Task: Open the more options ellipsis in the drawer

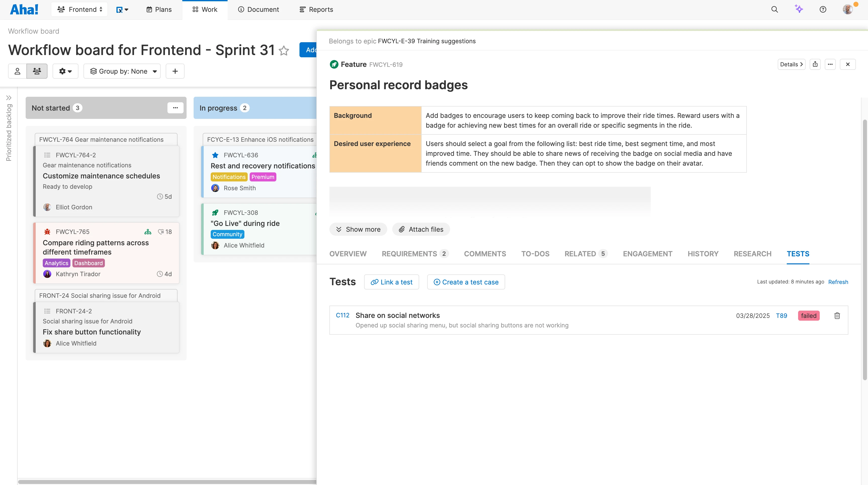Action: pos(831,64)
